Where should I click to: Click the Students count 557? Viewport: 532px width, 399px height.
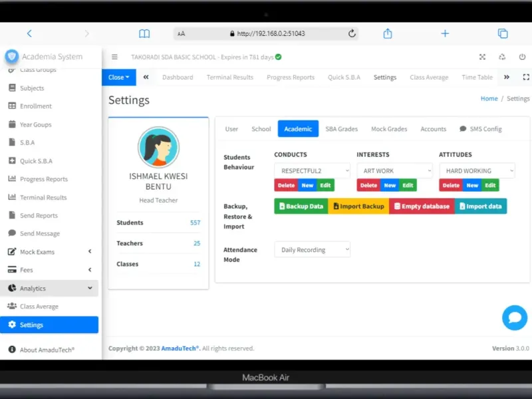coord(195,223)
